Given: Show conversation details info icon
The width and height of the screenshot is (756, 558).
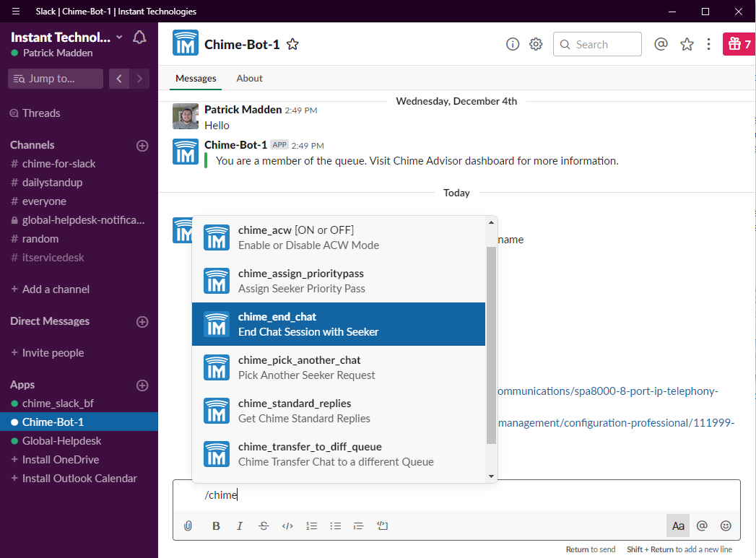Looking at the screenshot, I should click(x=513, y=44).
